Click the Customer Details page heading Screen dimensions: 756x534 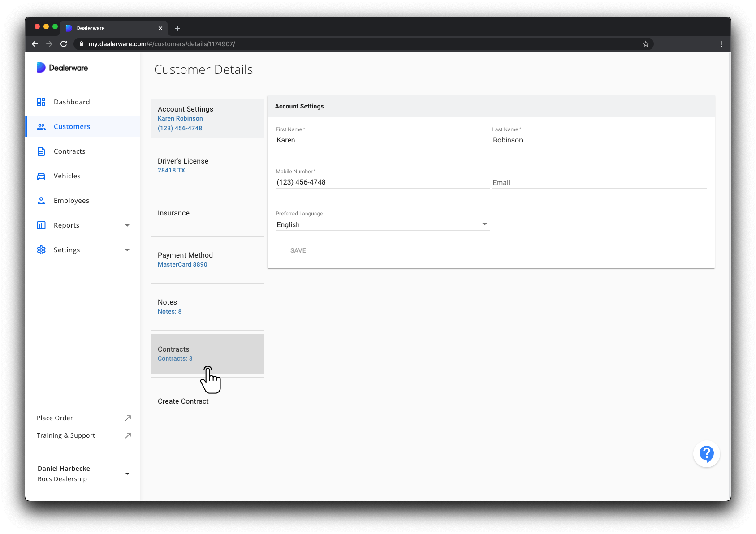pos(203,70)
